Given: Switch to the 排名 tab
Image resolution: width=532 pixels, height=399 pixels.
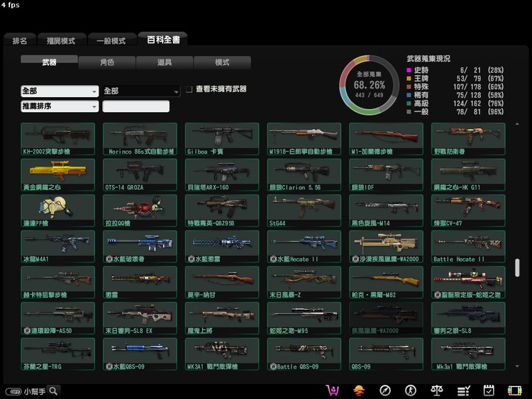Looking at the screenshot, I should pyautogui.click(x=20, y=40).
